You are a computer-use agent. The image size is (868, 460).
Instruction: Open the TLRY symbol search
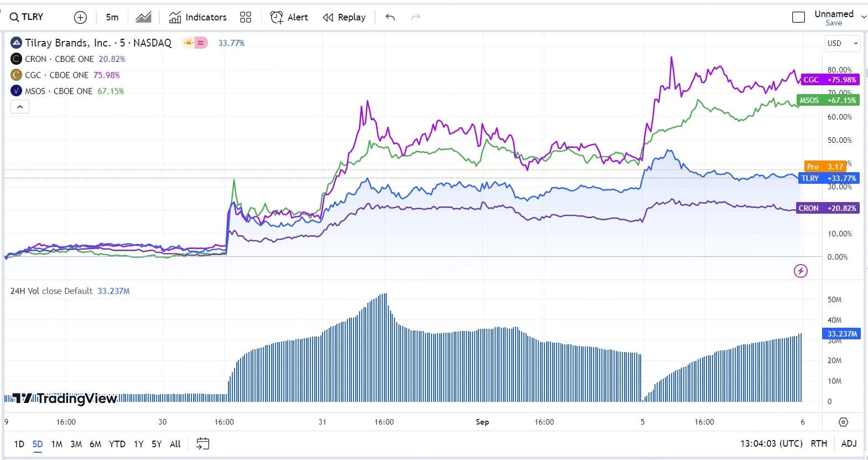coord(27,17)
